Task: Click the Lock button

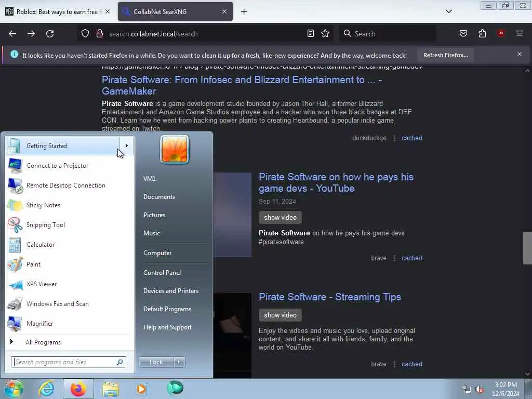Action: point(156,362)
